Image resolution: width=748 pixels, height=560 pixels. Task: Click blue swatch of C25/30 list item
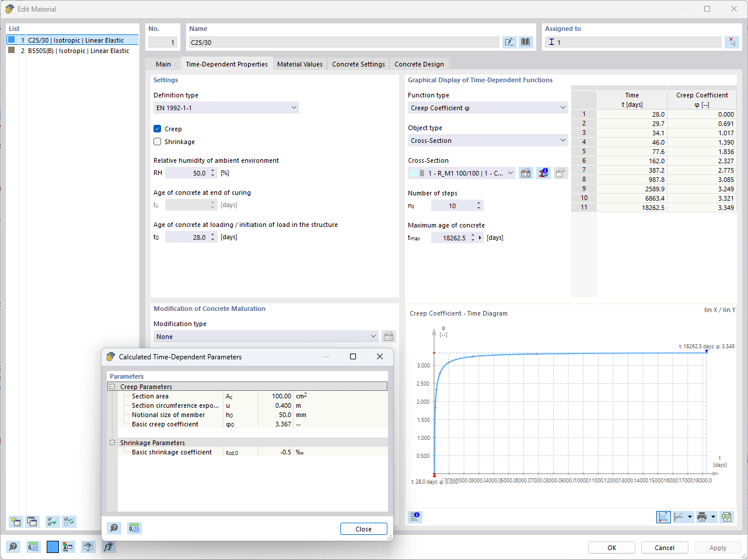pyautogui.click(x=12, y=40)
